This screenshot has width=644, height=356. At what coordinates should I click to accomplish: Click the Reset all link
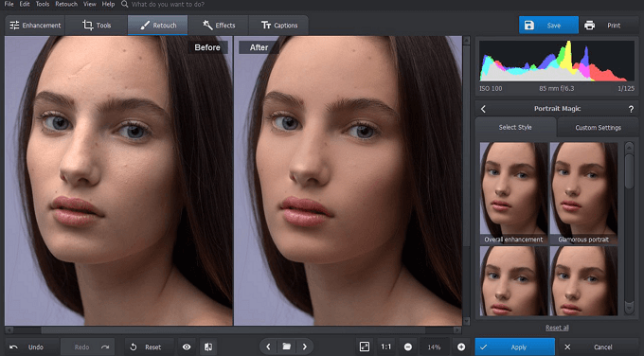click(x=557, y=328)
